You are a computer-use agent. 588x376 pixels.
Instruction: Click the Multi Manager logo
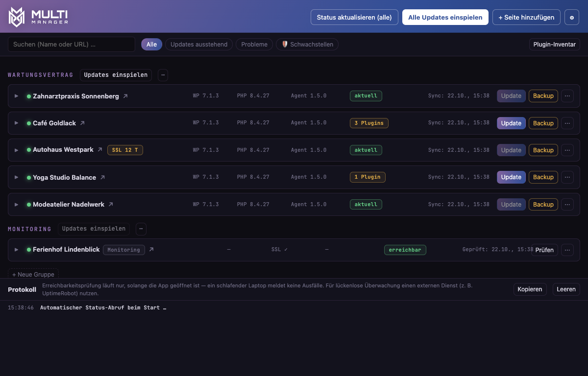38,17
